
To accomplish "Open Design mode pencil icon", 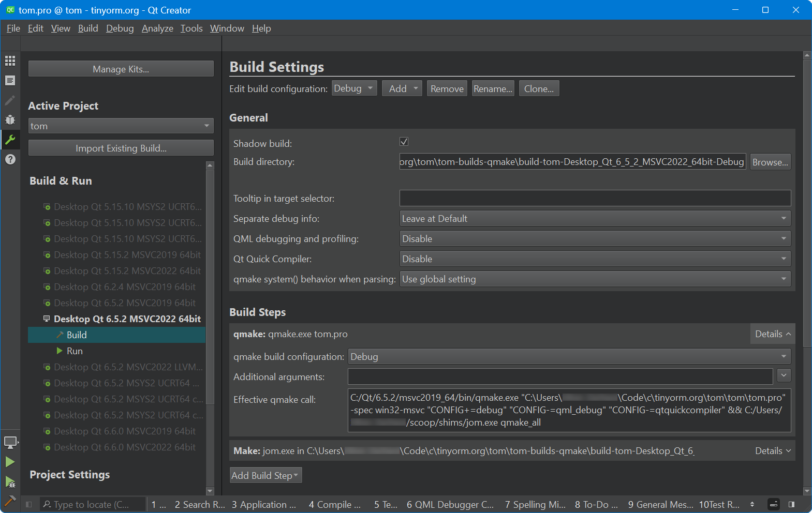I will 10,100.
